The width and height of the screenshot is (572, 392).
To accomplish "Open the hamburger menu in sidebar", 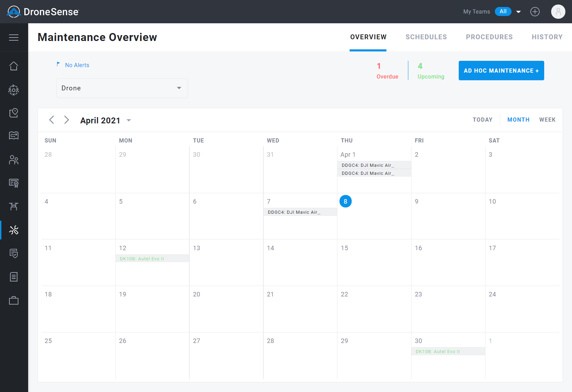I will 14,38.
